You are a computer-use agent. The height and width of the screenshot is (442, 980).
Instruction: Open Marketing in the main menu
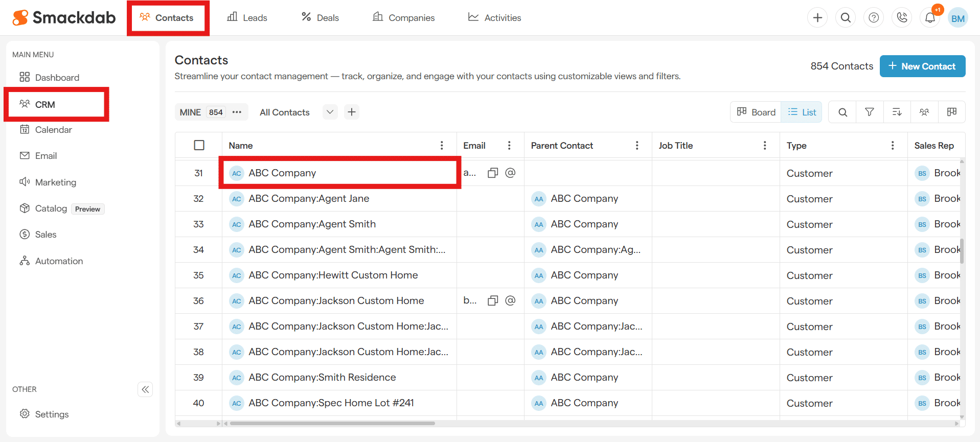(55, 182)
